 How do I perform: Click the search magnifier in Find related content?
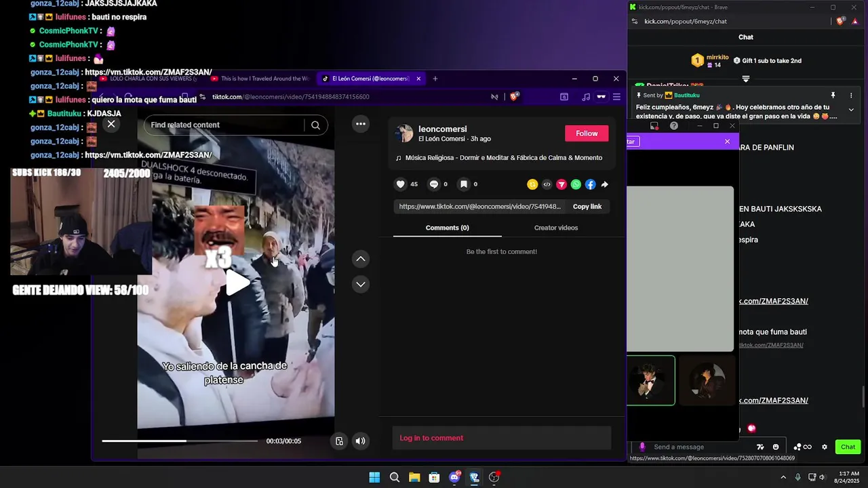pyautogui.click(x=315, y=125)
